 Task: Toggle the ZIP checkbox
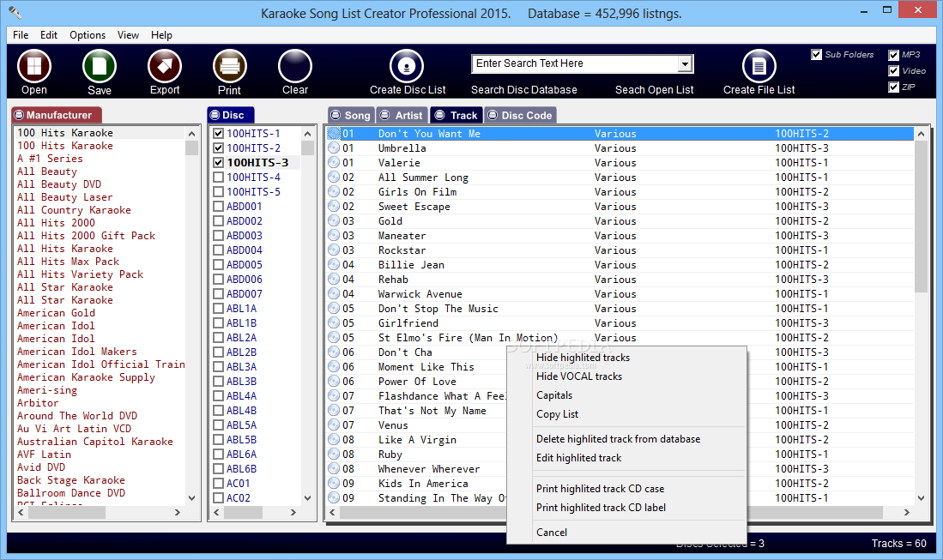[894, 87]
